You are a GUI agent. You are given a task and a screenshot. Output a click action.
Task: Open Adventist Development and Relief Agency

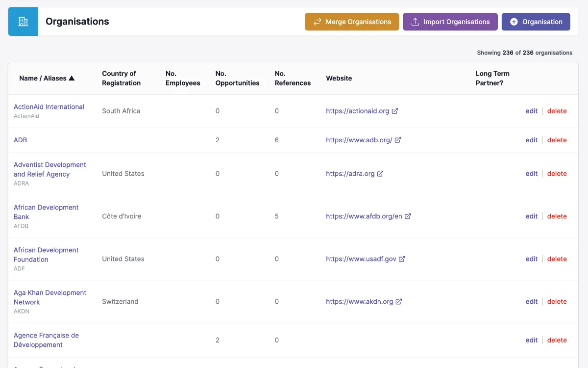pos(50,169)
